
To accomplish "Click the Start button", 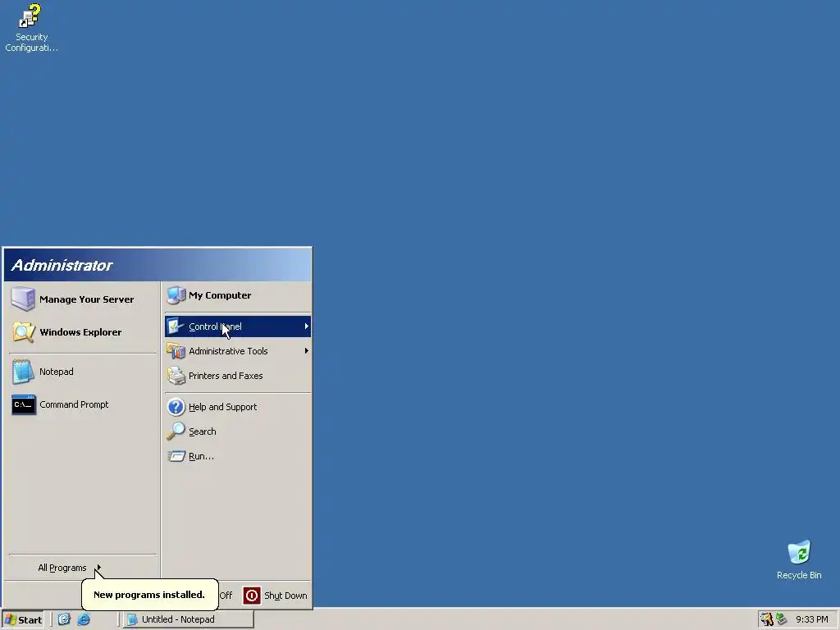I will pyautogui.click(x=22, y=620).
